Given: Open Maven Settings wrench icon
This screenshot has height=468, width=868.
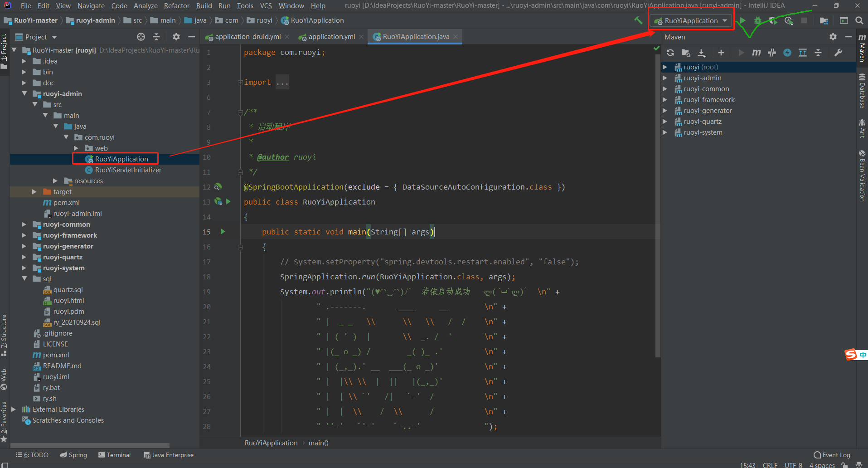Looking at the screenshot, I should [838, 53].
